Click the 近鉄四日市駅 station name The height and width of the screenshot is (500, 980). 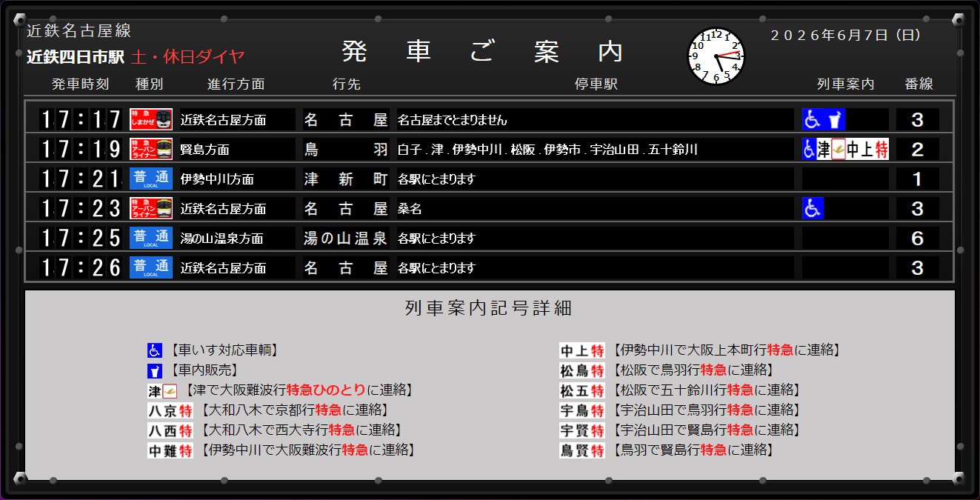tap(76, 56)
